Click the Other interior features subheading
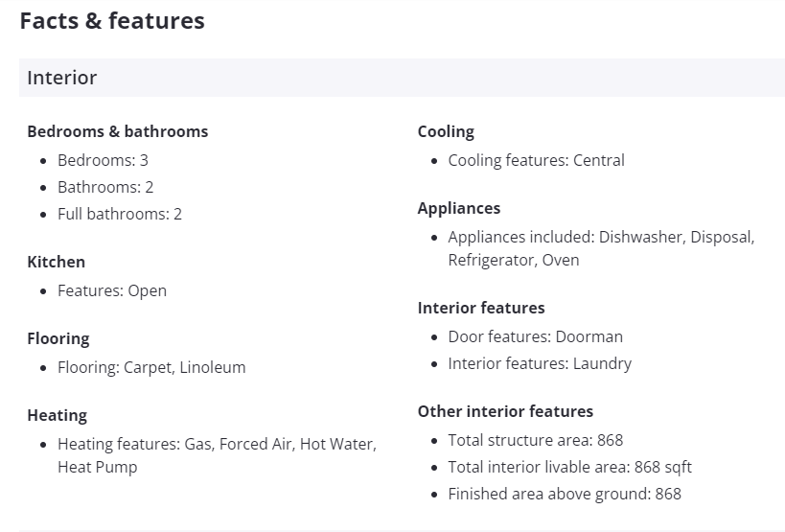The height and width of the screenshot is (532, 785). pyautogui.click(x=505, y=411)
